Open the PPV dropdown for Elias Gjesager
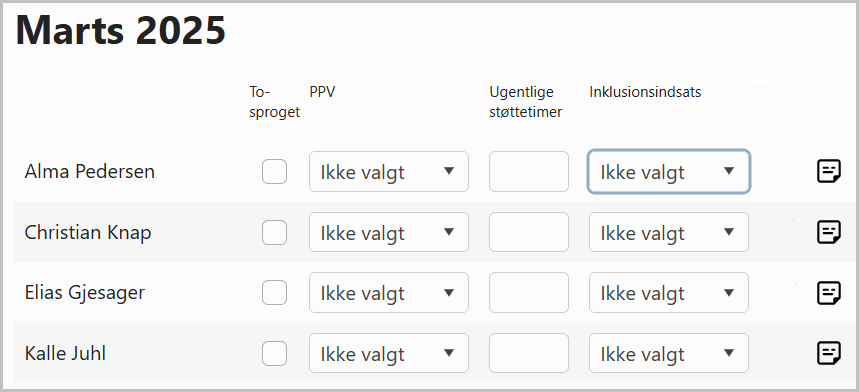 click(x=389, y=292)
